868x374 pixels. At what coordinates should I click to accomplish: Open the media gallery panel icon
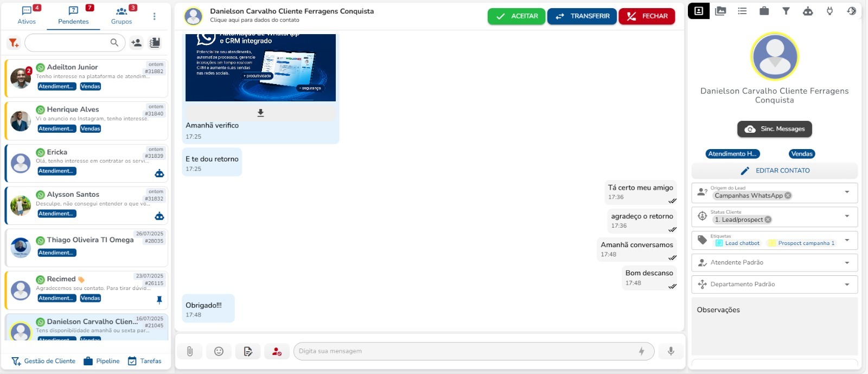click(x=720, y=11)
